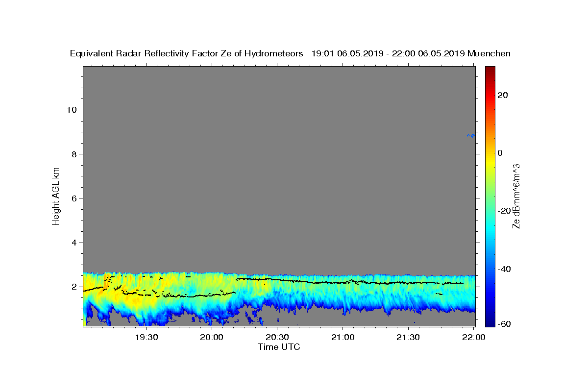Click the 'Ze dBmm^6/m^3' colorbar label
This screenshot has width=588, height=392.
(x=516, y=196)
